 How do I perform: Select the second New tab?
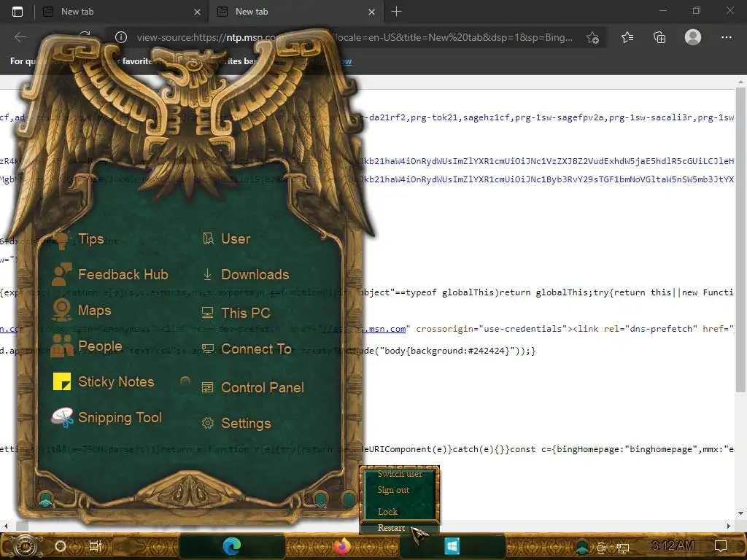[x=295, y=12]
